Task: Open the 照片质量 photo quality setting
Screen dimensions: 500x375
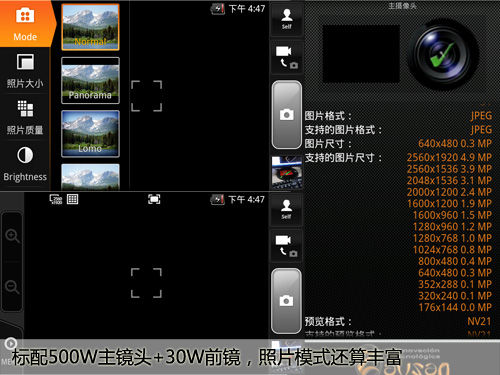Action: 25,117
